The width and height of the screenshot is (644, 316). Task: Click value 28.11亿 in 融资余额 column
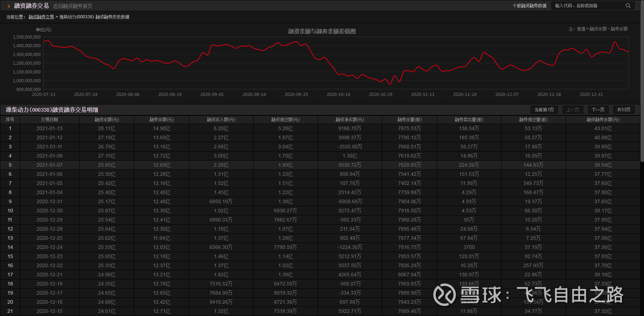click(x=107, y=129)
